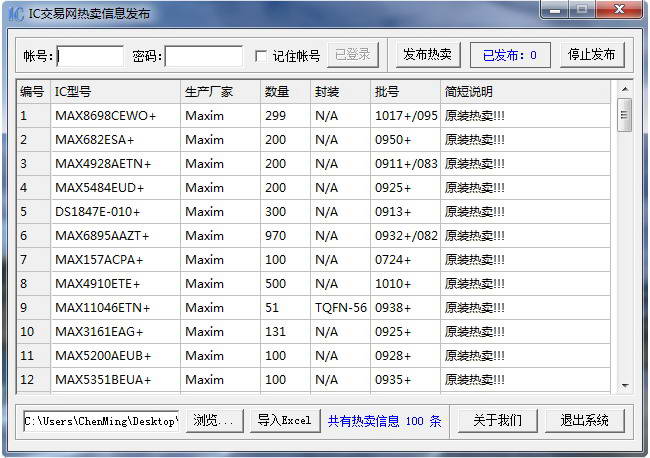Click the list scrollbar up arrow
The height and width of the screenshot is (458, 650).
625,89
